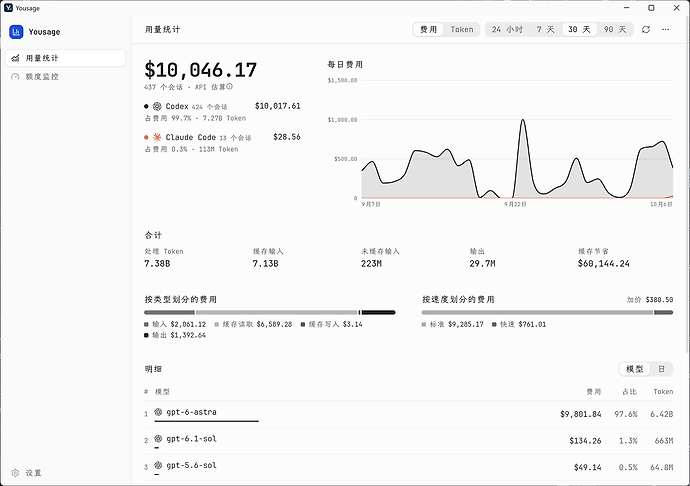The image size is (690, 486).
Task: Click the 缓存写入 $3.14 legend entry
Action: pos(332,324)
